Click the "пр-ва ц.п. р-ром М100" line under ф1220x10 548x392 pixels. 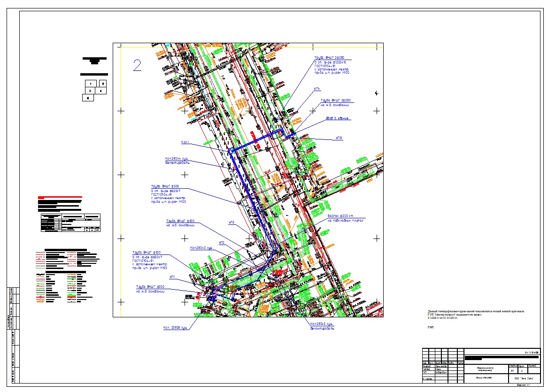332,73
